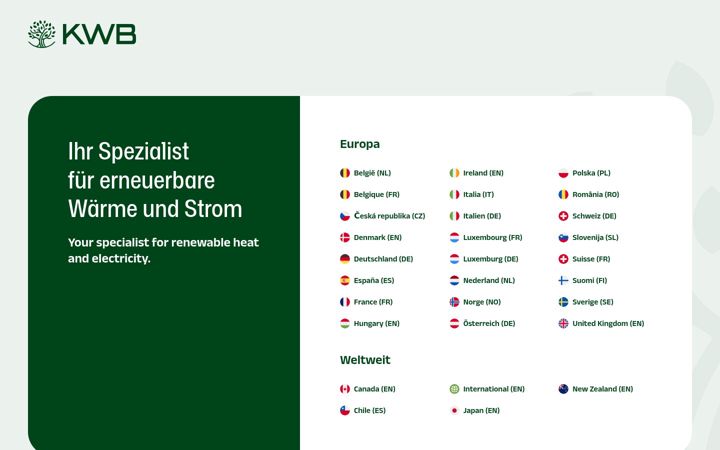Choose Polska (PL) link
720x450 pixels.
click(x=591, y=173)
